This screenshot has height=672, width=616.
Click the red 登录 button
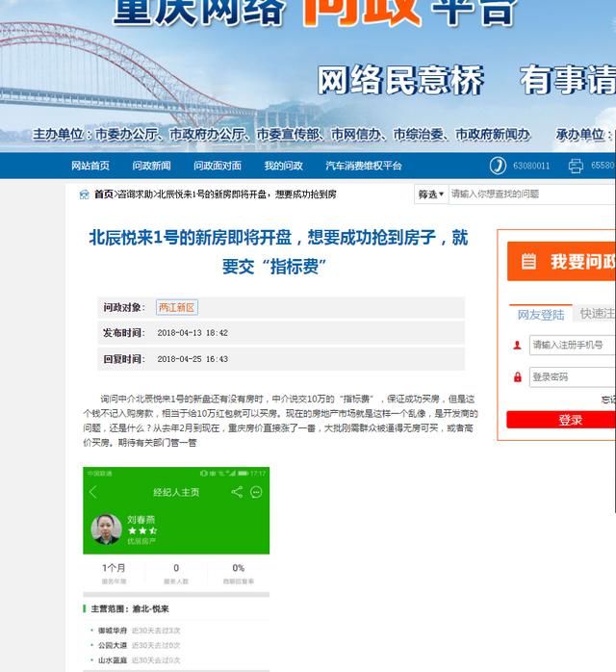[561, 420]
